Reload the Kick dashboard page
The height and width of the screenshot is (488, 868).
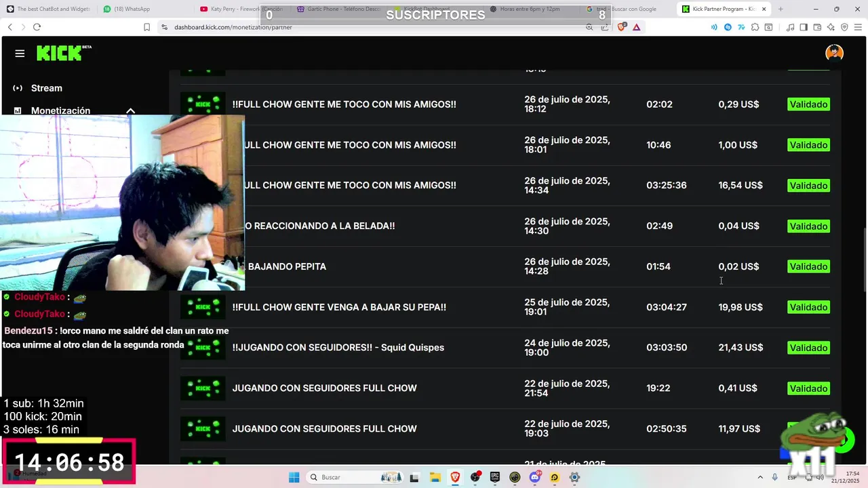coord(37,27)
